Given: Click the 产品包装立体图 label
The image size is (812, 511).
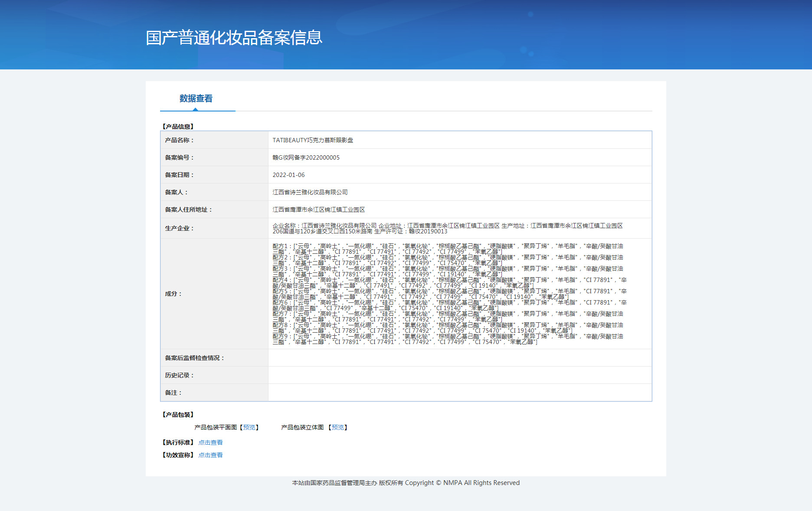Looking at the screenshot, I should pos(302,427).
